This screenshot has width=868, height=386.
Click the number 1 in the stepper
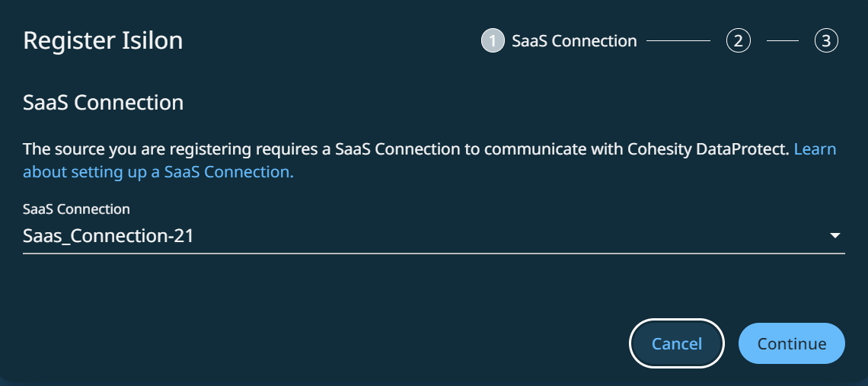[x=493, y=41]
